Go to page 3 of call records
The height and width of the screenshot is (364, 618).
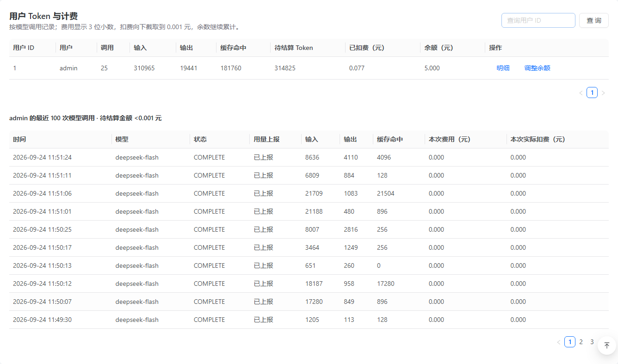(592, 342)
